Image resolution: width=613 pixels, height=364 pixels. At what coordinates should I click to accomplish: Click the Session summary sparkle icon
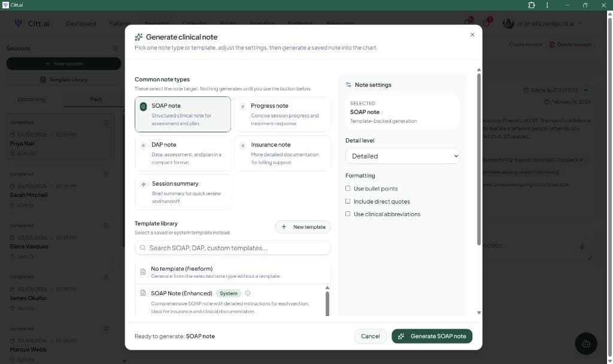[144, 184]
